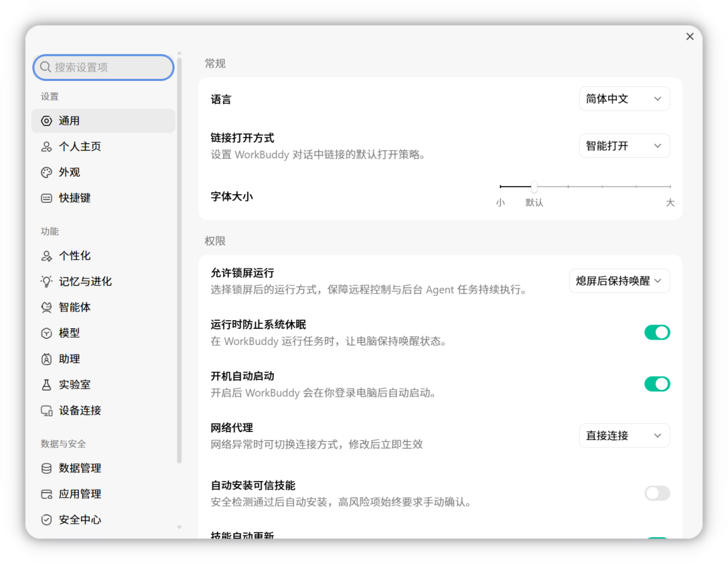
Task: Click the 个人主页 person icon
Action: coord(47,147)
